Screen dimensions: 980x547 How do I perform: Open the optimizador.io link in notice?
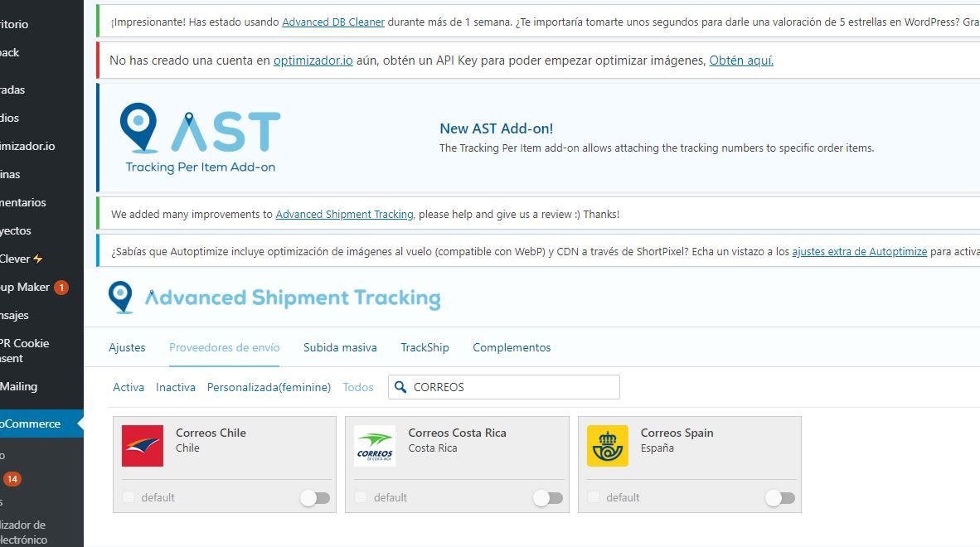(313, 61)
